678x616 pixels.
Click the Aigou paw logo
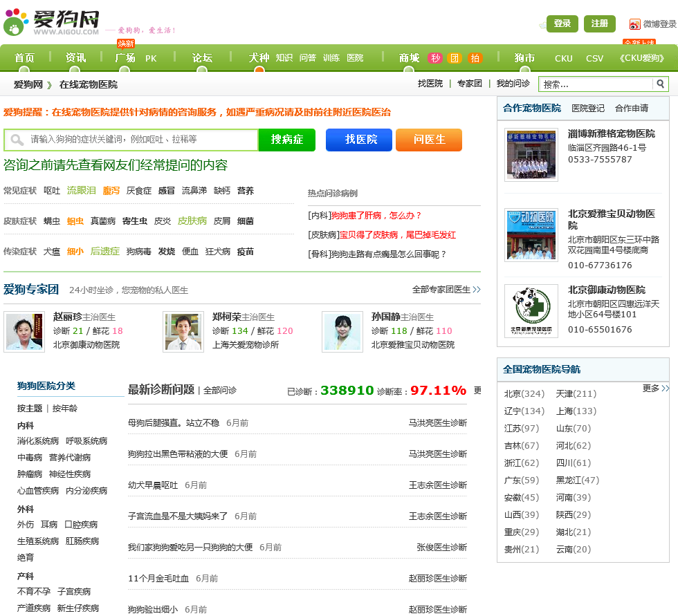16,21
